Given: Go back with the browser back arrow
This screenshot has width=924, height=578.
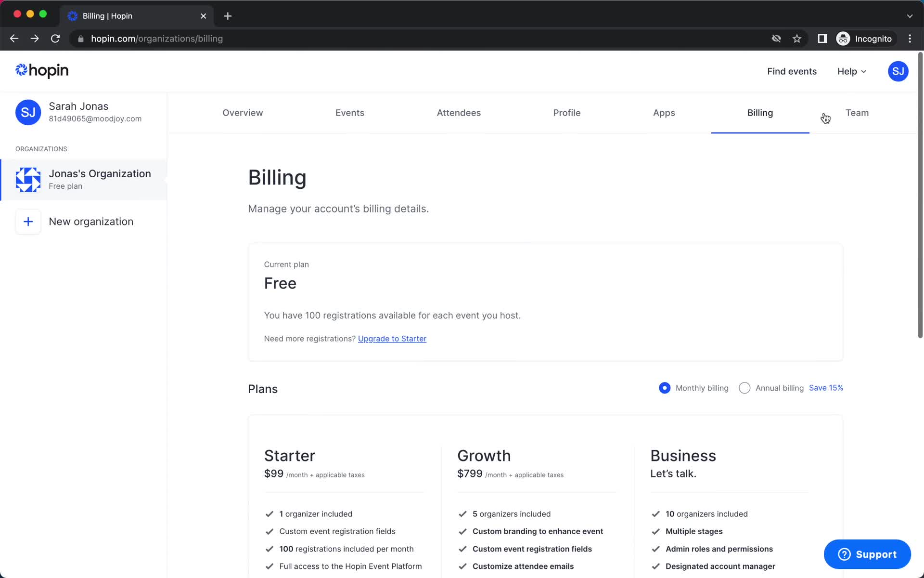Looking at the screenshot, I should point(14,39).
